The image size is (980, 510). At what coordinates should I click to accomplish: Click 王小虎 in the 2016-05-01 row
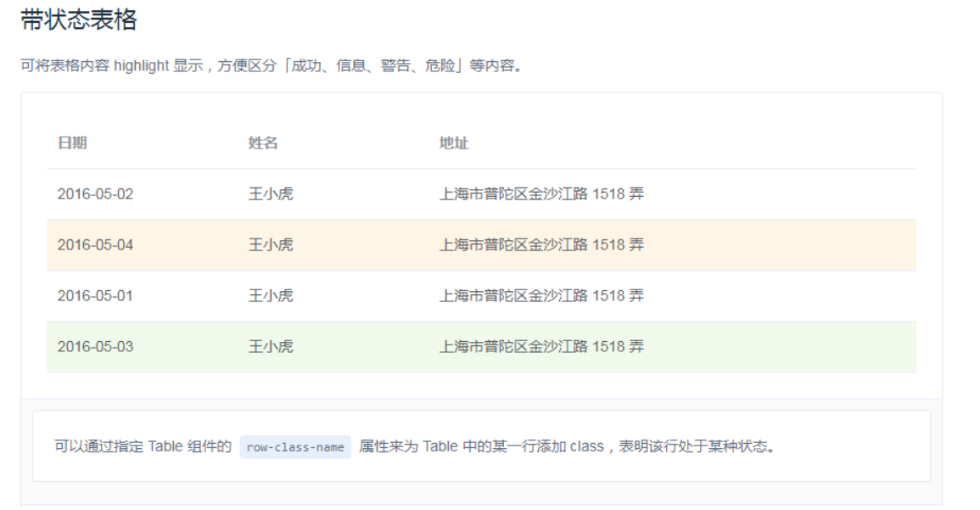coord(271,295)
